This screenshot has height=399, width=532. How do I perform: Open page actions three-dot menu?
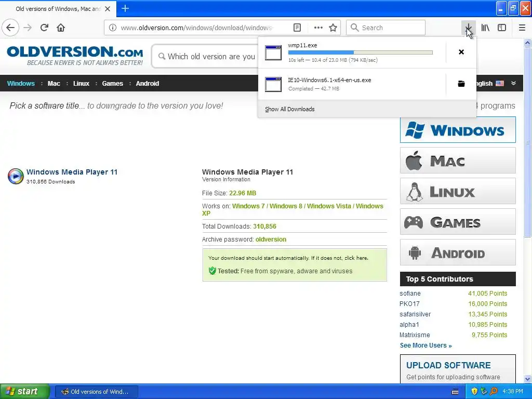coord(318,28)
